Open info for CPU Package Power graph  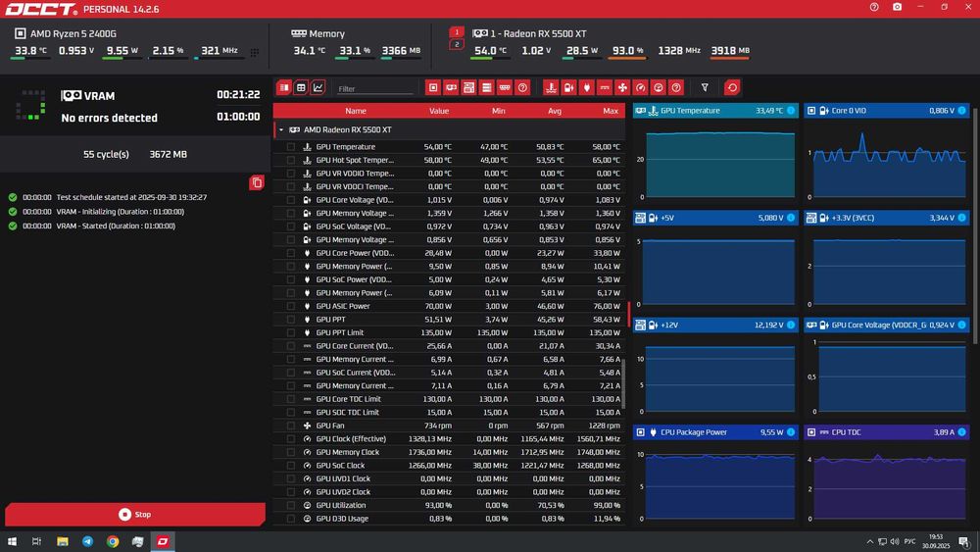pyautogui.click(x=791, y=432)
